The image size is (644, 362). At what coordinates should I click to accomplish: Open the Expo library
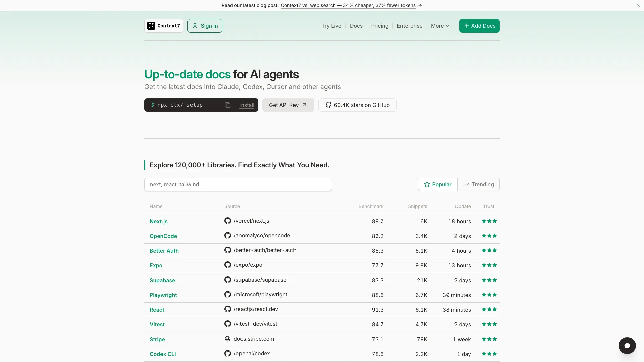pyautogui.click(x=156, y=265)
